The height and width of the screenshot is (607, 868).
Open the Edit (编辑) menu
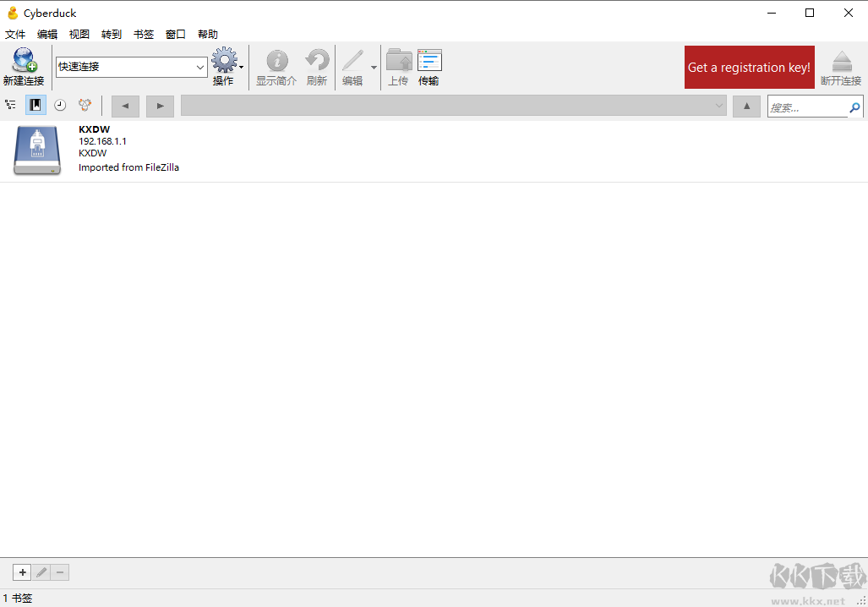(x=47, y=35)
